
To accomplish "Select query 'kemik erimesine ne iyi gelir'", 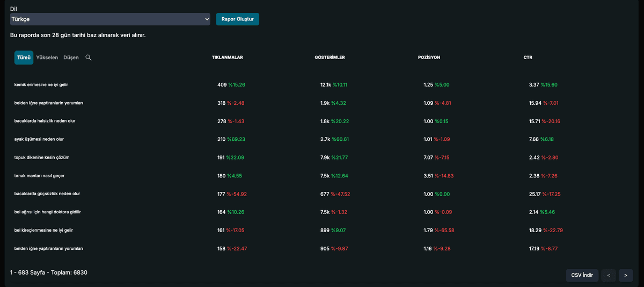I will click(x=41, y=85).
